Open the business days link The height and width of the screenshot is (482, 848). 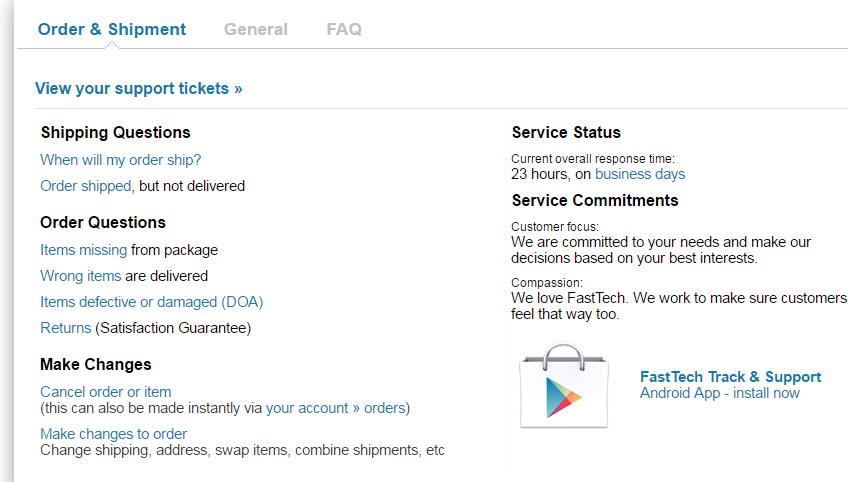point(640,174)
